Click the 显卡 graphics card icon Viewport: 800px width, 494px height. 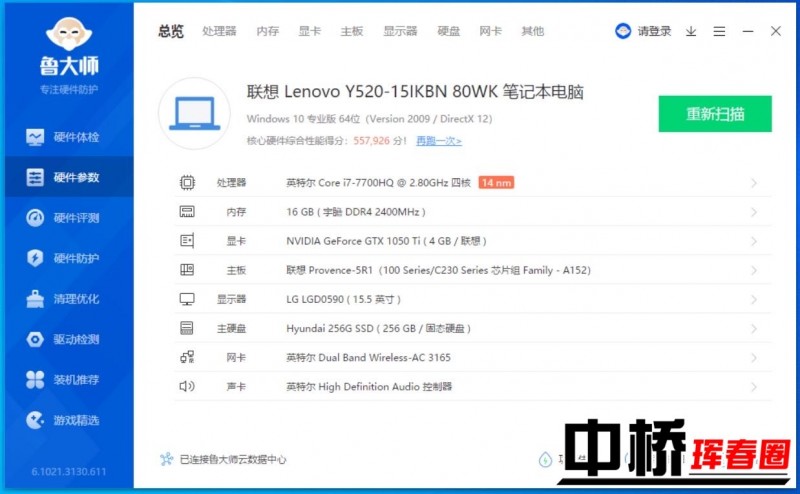(187, 240)
